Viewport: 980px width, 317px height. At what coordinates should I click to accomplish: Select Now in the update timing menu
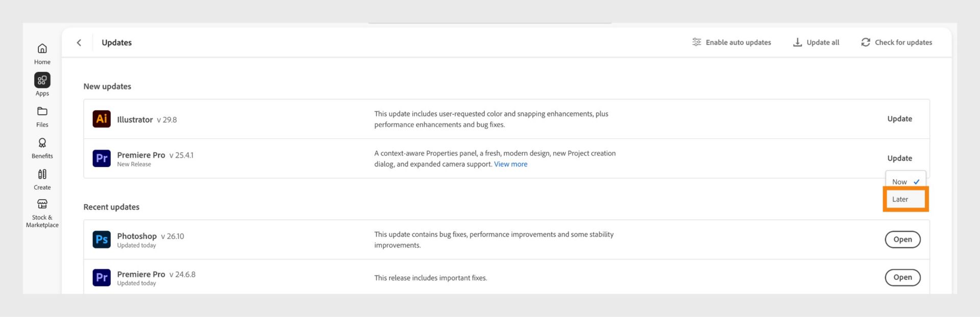900,181
